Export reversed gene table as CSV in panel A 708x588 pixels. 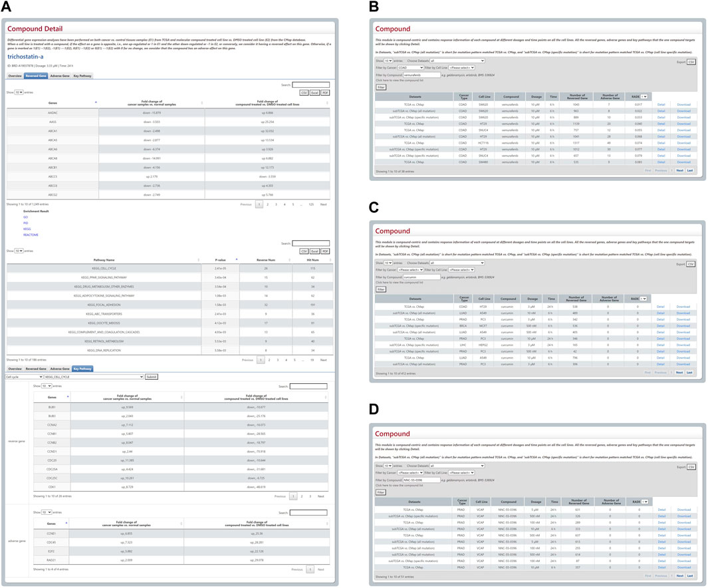(304, 92)
